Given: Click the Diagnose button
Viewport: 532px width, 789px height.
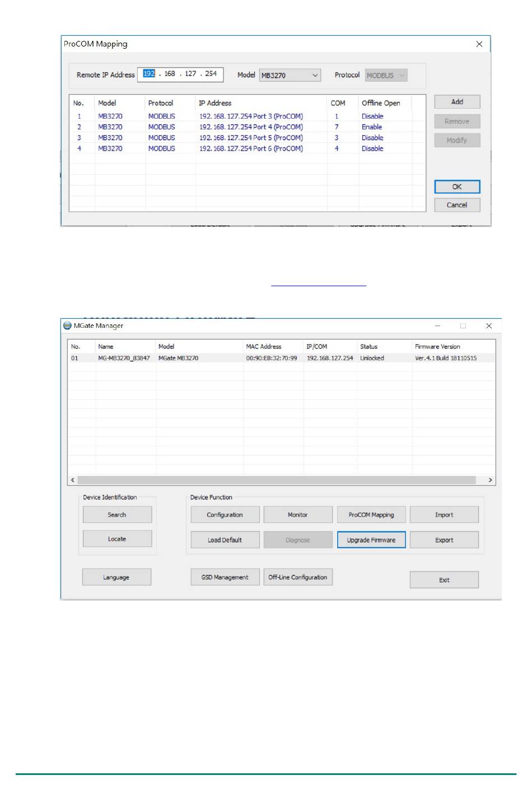Looking at the screenshot, I should (298, 540).
